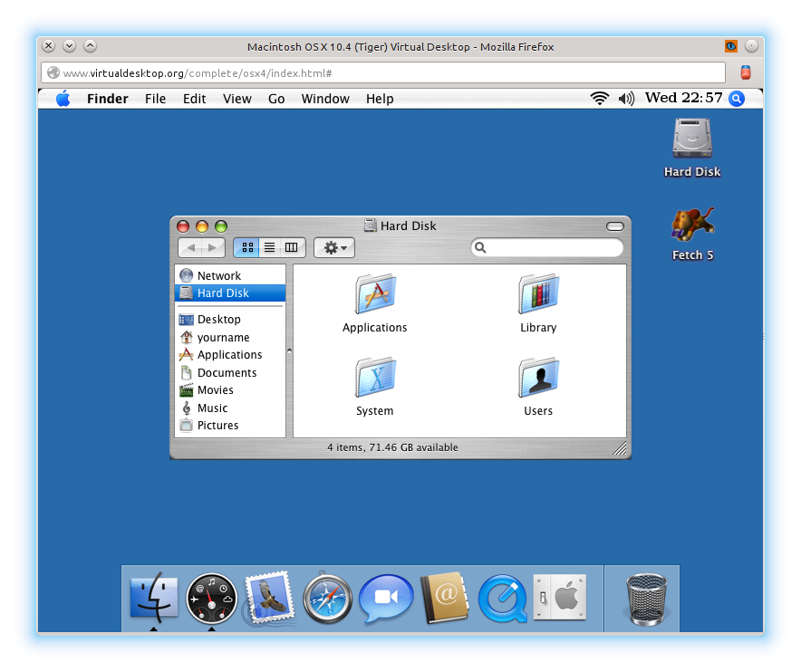The height and width of the screenshot is (672, 801).
Task: Open the Apple menu
Action: pyautogui.click(x=63, y=99)
